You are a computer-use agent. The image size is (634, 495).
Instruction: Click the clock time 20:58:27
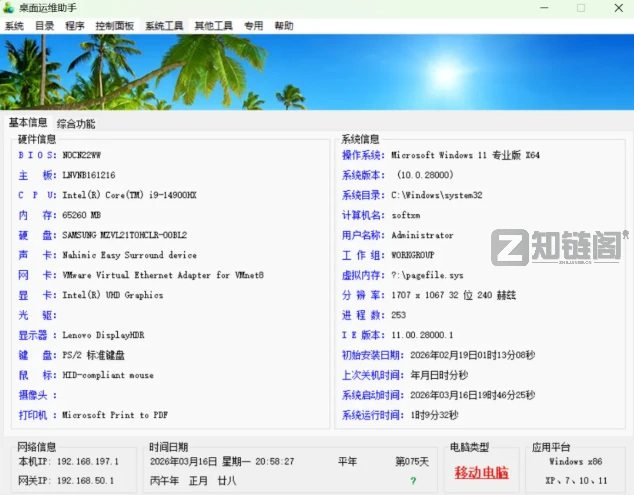point(275,461)
